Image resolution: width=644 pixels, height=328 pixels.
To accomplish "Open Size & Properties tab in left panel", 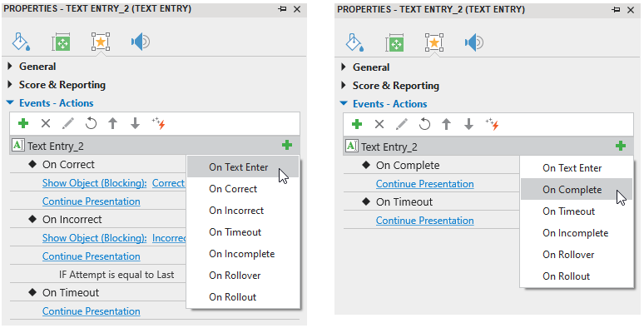I will (61, 42).
